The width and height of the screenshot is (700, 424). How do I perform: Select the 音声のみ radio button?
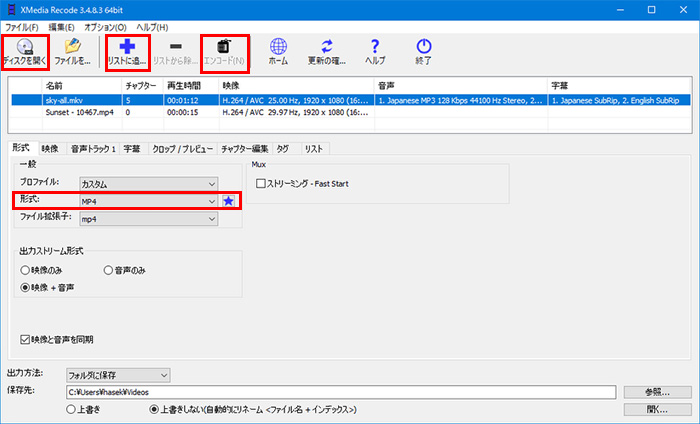pos(109,270)
